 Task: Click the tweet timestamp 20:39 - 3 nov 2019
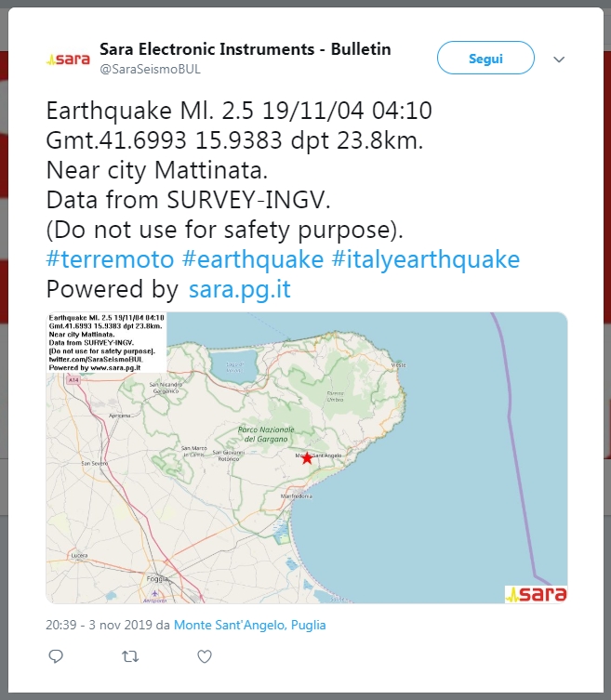(x=99, y=625)
